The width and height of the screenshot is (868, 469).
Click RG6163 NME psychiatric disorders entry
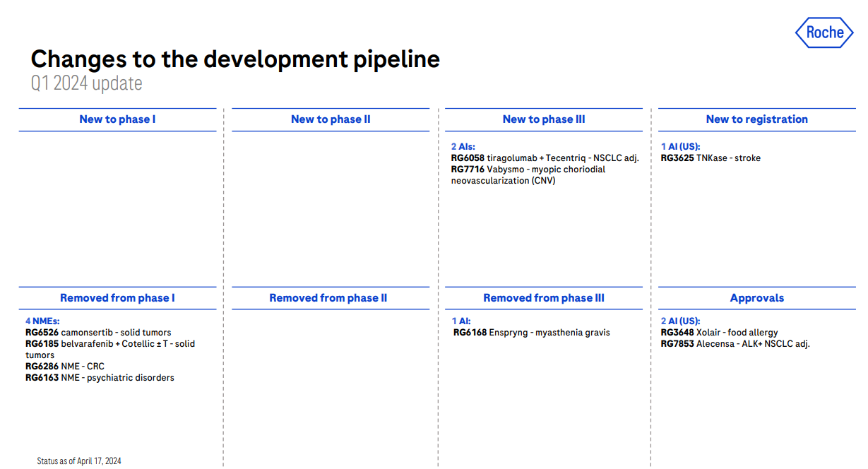pyautogui.click(x=100, y=378)
